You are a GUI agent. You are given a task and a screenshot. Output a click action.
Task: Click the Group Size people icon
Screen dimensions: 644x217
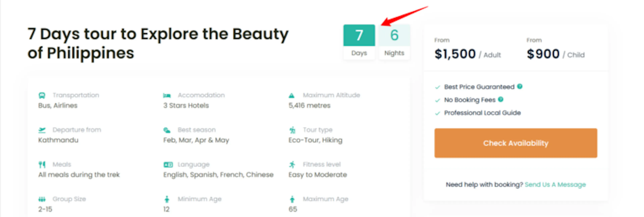tap(42, 199)
